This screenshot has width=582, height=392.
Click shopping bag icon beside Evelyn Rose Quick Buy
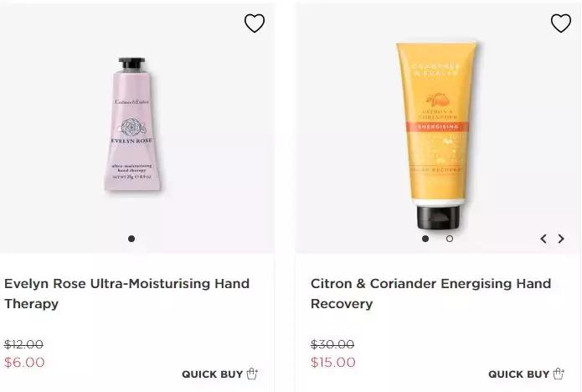click(252, 374)
